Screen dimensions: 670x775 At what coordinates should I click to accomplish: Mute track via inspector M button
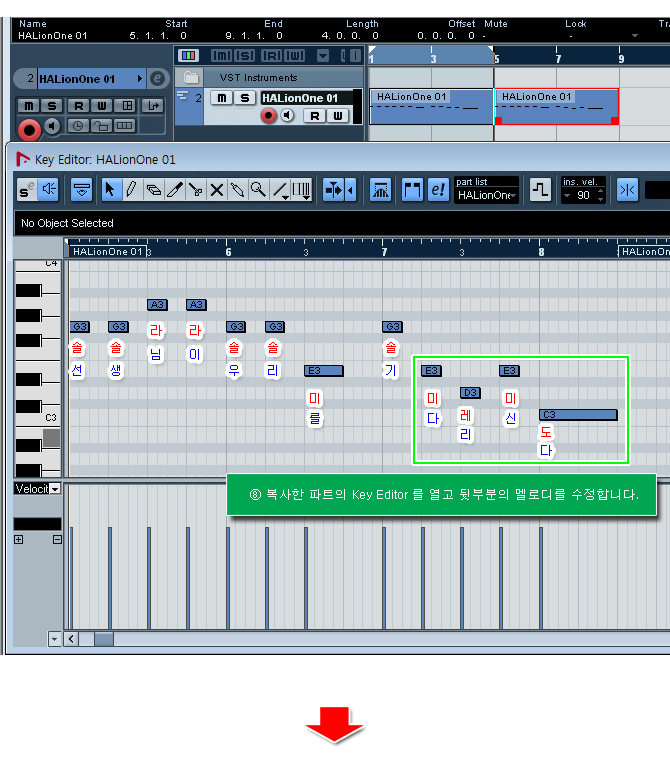coord(29,105)
